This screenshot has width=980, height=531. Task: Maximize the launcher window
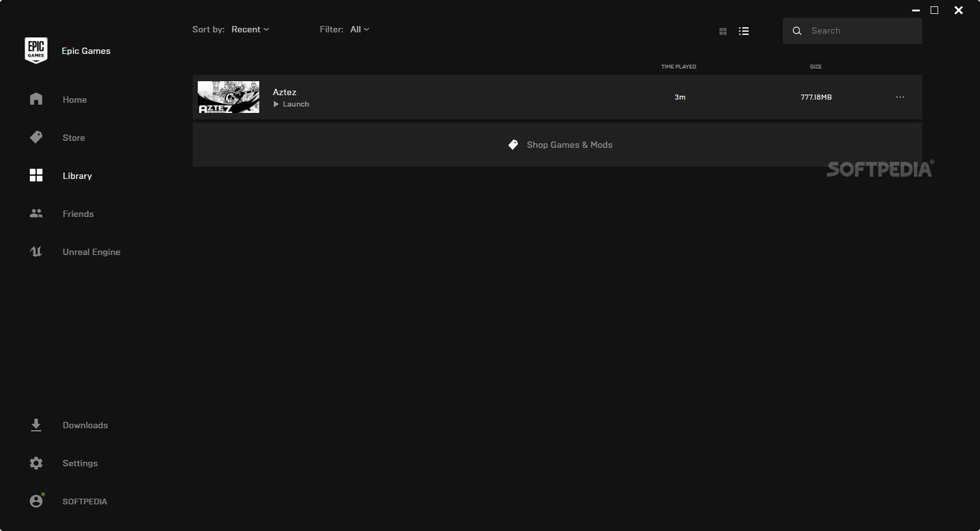(934, 10)
